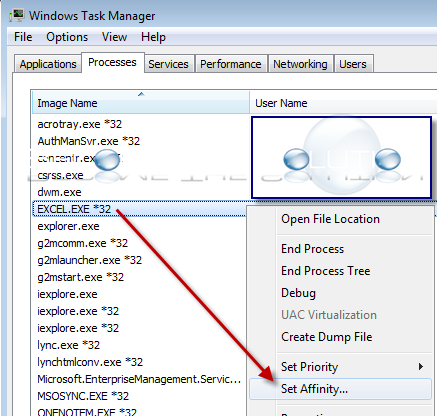Select the dwm.exe process row
437x416 pixels.
click(59, 192)
